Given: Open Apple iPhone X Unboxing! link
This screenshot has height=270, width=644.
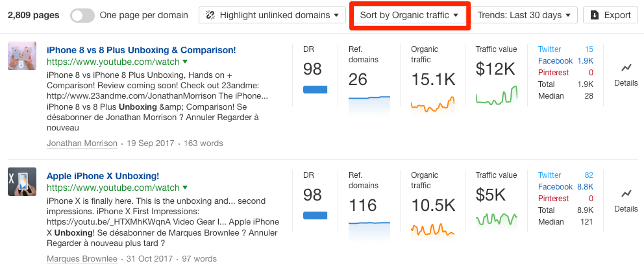Looking at the screenshot, I should tap(103, 176).
